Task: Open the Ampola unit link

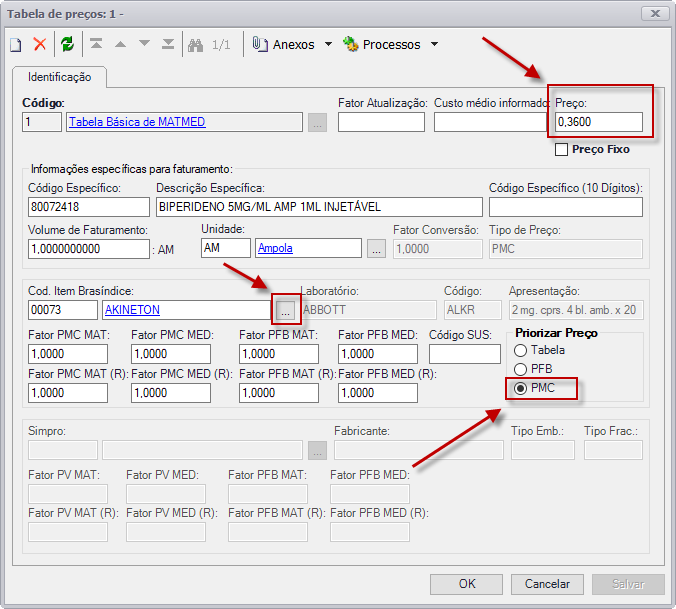Action: [275, 248]
